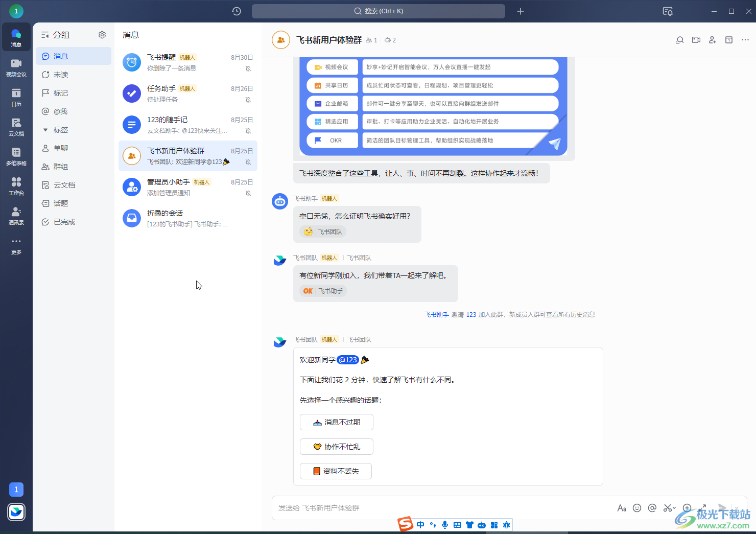Image resolution: width=756 pixels, height=534 pixels.
Task: Click the bot count 2 in the chat header
Action: coord(390,40)
